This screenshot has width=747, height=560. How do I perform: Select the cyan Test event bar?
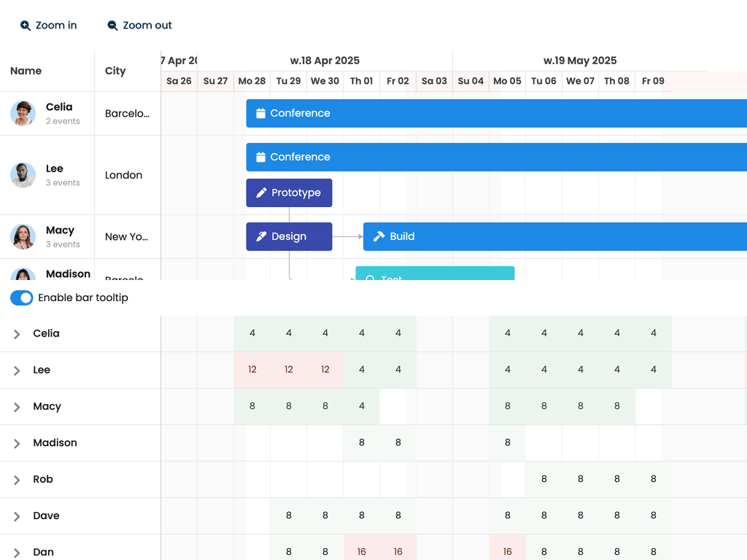coord(435,274)
